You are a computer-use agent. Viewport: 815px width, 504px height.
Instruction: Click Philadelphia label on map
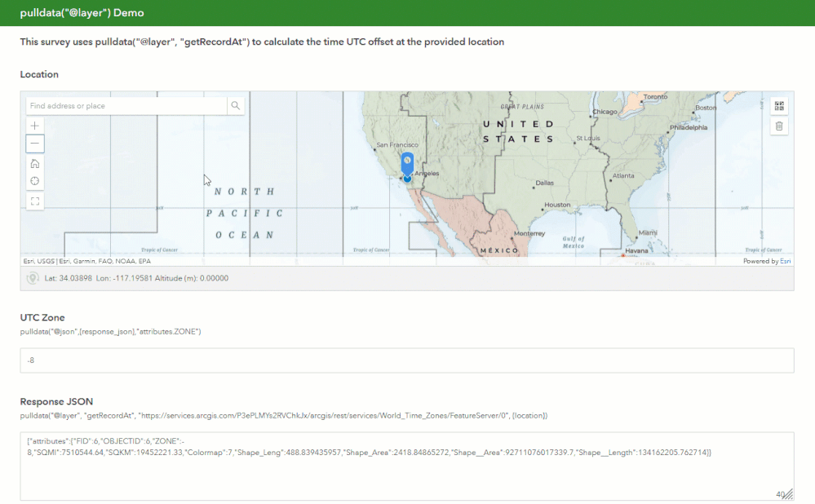tap(689, 127)
